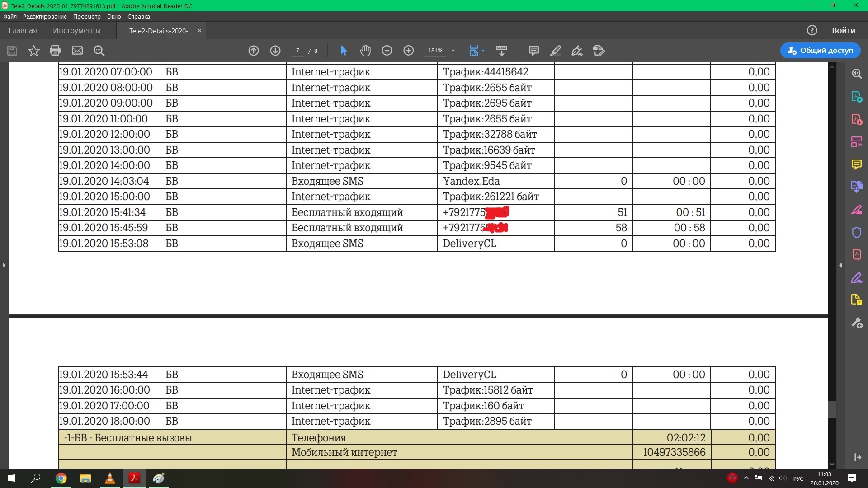The height and width of the screenshot is (488, 868).
Task: Expand the left navigation pane arrow
Action: pos(4,265)
